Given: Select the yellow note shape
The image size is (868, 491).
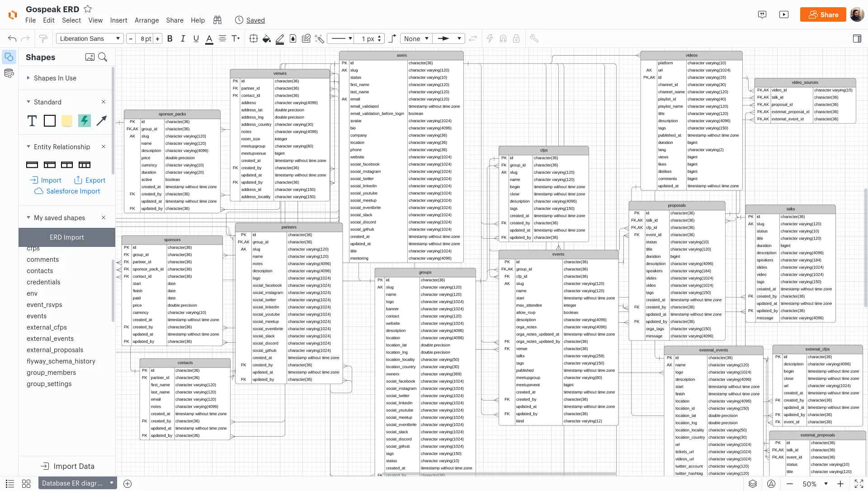Looking at the screenshot, I should [67, 121].
